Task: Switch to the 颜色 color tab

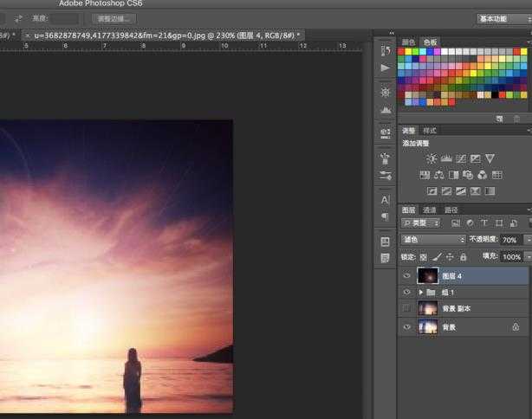Action: [x=409, y=42]
